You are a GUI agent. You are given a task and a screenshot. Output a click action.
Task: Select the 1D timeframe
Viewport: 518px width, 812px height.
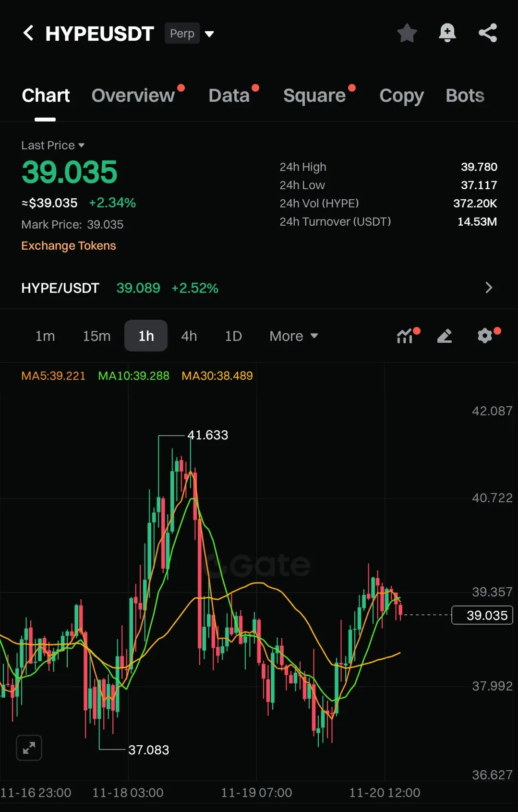(233, 336)
